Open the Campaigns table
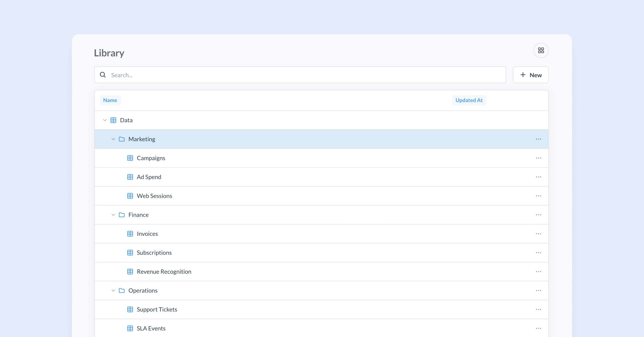 [x=151, y=158]
